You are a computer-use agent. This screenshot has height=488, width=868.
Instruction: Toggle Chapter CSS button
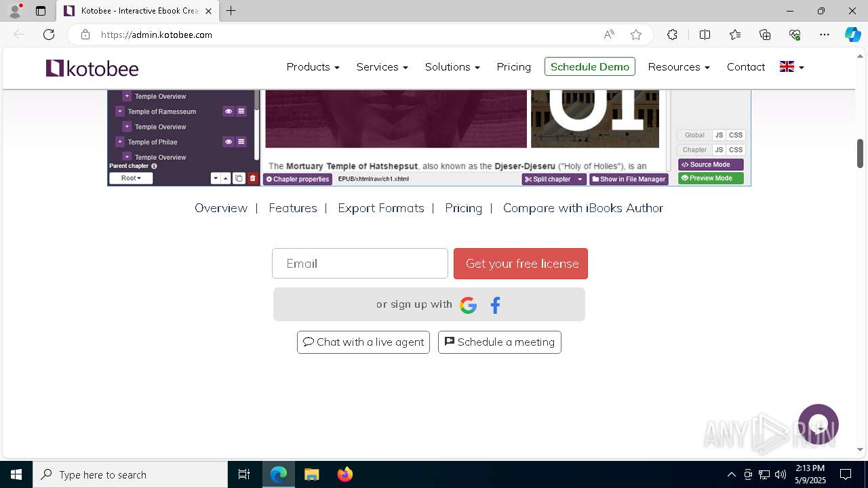[x=736, y=150]
